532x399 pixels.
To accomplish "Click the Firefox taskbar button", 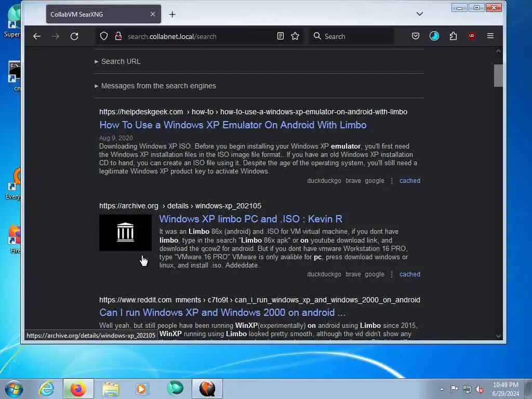I will point(78,389).
